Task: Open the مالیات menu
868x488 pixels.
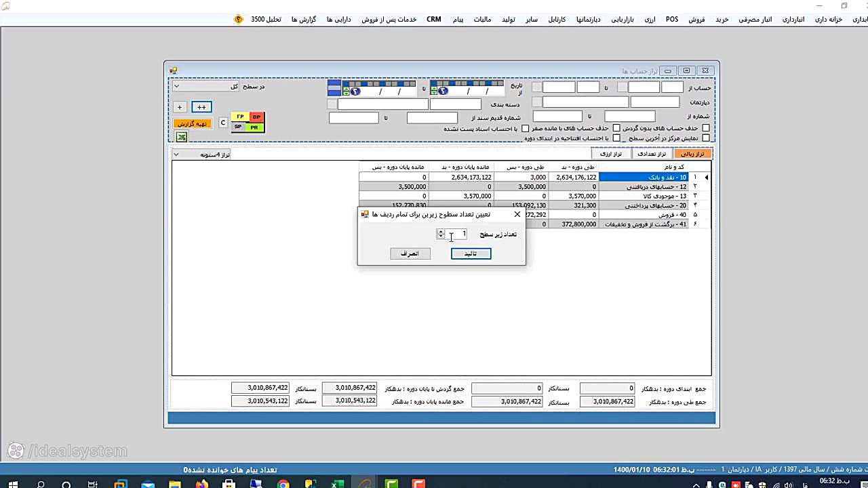Action: click(482, 20)
